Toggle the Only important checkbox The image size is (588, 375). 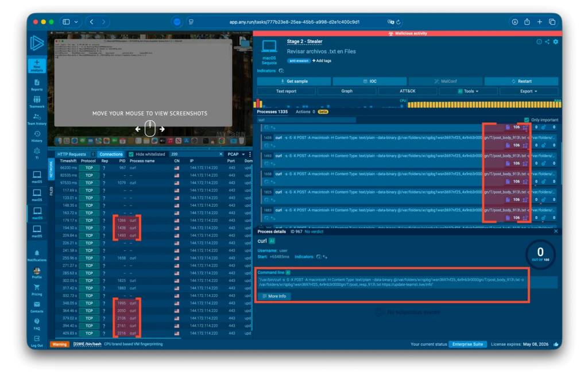click(527, 120)
